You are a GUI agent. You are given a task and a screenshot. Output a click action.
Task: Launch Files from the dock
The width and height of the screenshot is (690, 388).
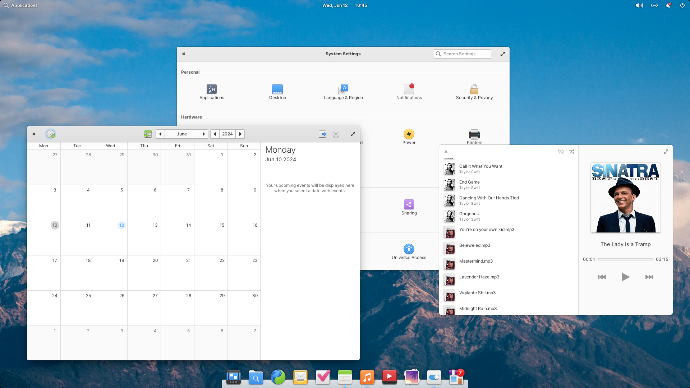(x=256, y=377)
